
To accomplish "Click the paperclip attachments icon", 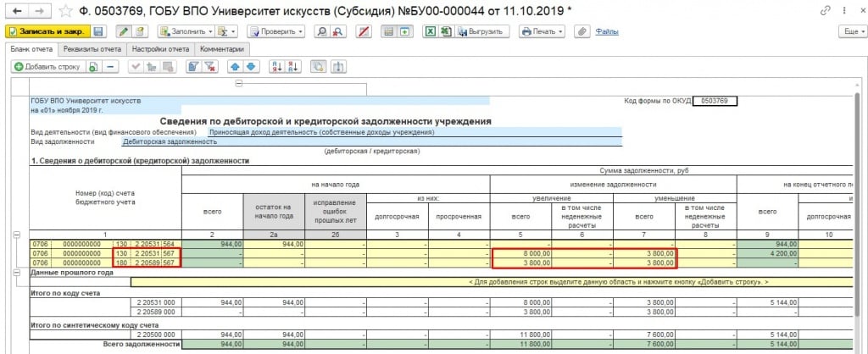I will [x=581, y=31].
